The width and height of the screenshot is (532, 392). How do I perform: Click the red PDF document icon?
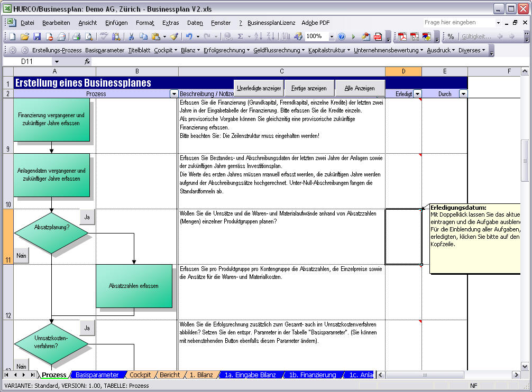[x=378, y=36]
